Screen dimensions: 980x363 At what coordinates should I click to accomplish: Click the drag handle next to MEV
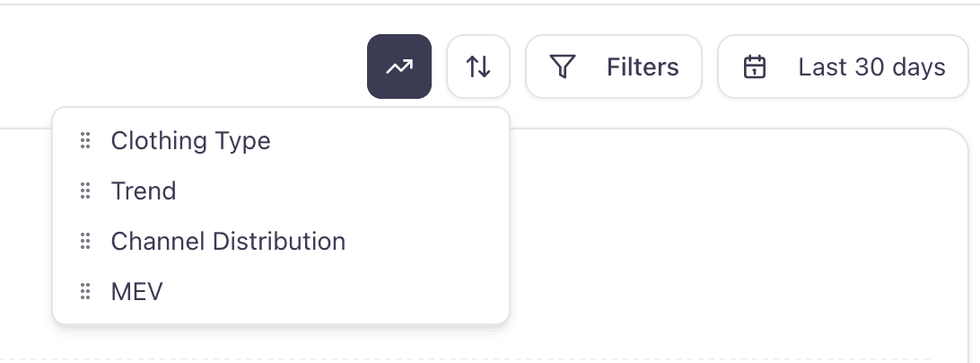tap(85, 291)
